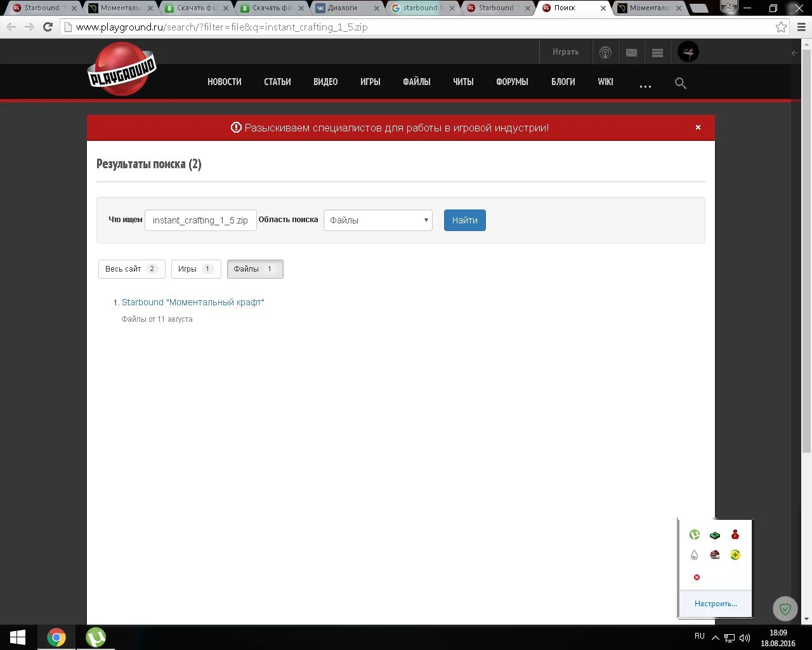Screen dimensions: 812x650
Task: Click the Разыскиваем специалистов banner text
Action: pyautogui.click(x=396, y=128)
